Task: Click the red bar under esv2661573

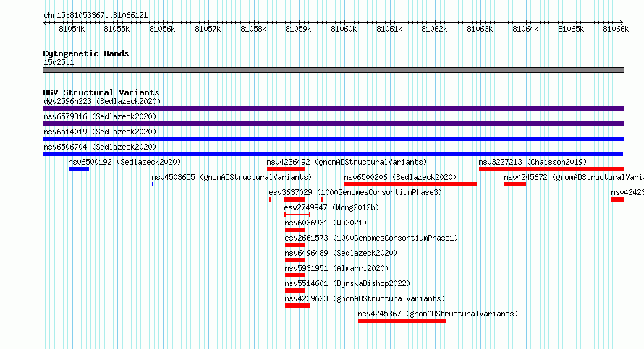Action: 295,245
